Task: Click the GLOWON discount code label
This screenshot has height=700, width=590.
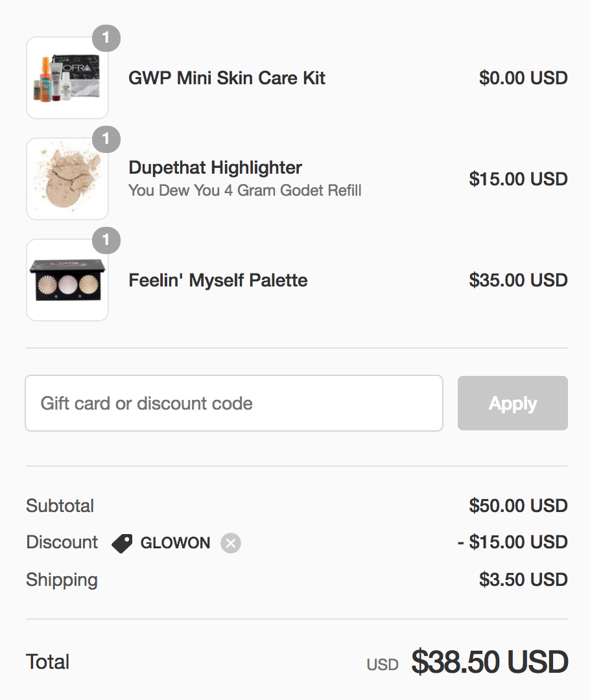Action: tap(175, 543)
